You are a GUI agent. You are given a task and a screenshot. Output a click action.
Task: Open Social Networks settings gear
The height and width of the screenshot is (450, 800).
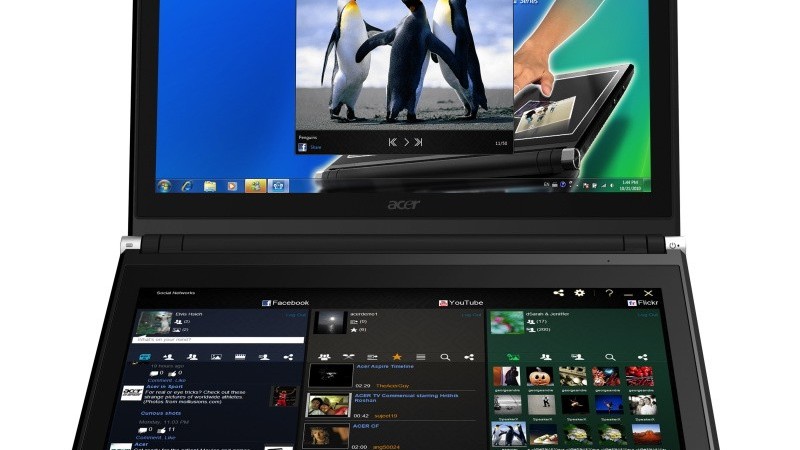(x=579, y=293)
